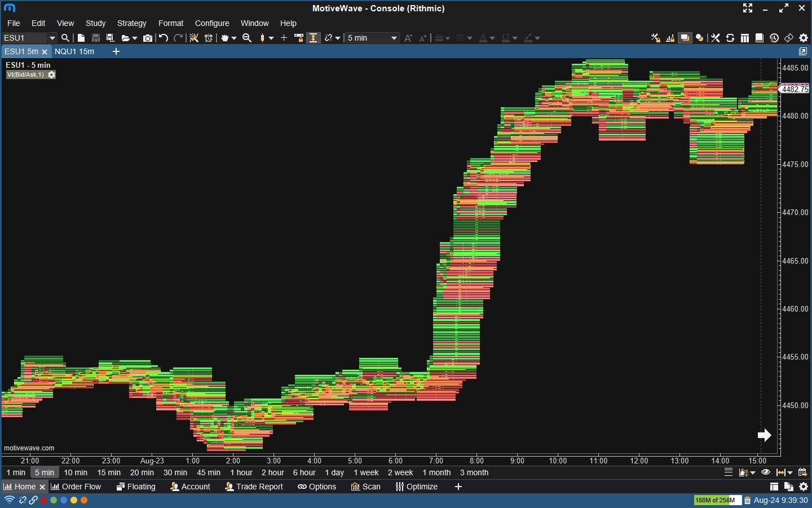Image resolution: width=812 pixels, height=508 pixels.
Task: Expand the 5 min bar size dropdown
Action: 394,38
